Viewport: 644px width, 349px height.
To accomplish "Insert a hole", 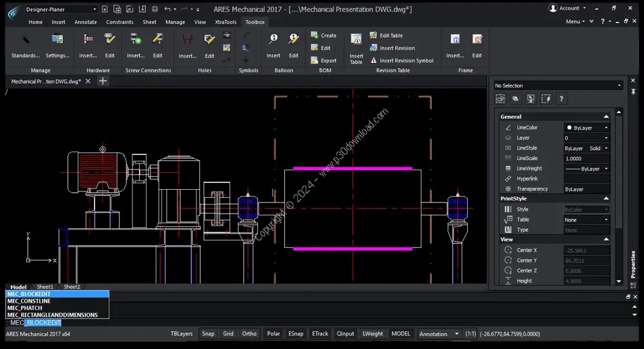I will 188,40.
